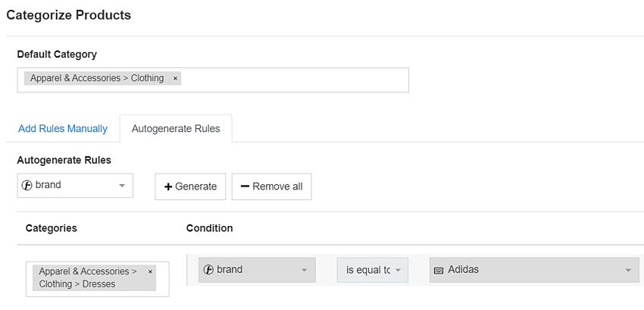This screenshot has height=310, width=644.
Task: Select the Autogenerate Rules tab
Action: (x=176, y=129)
